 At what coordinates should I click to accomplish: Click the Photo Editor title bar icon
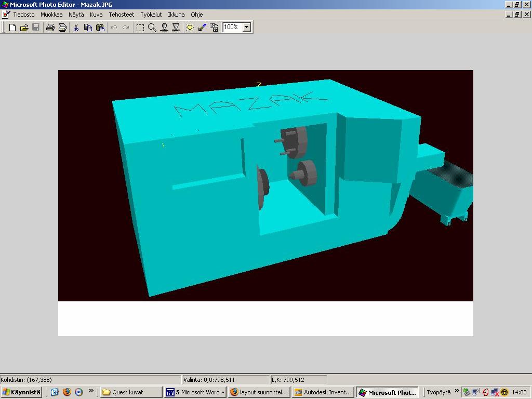pos(5,4)
